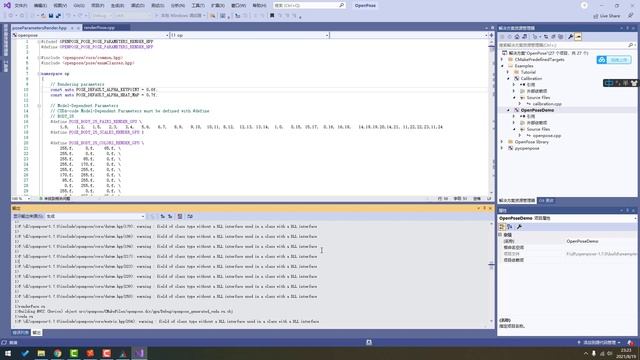640x360 pixels.
Task: Click the Visual Studio logo icon
Action: (7, 5)
